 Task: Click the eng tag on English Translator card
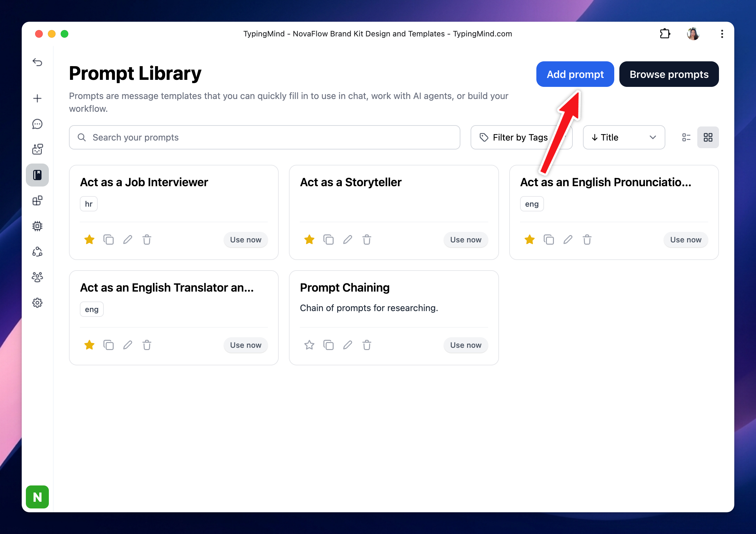(x=92, y=309)
